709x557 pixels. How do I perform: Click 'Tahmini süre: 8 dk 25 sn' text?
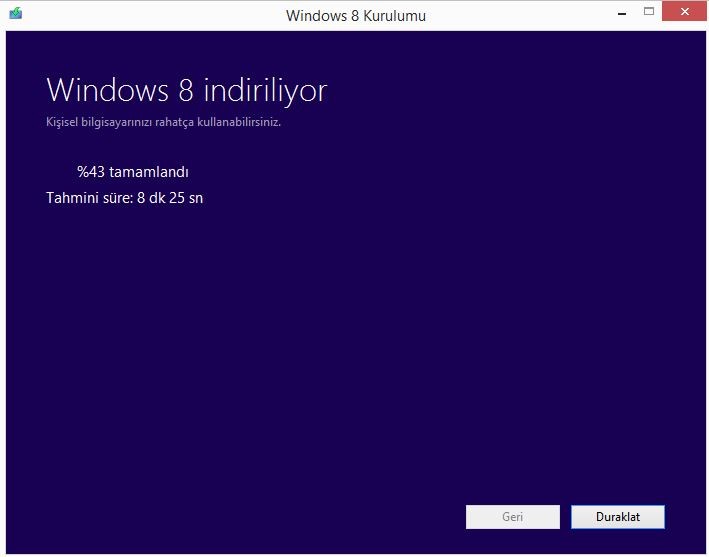click(124, 198)
